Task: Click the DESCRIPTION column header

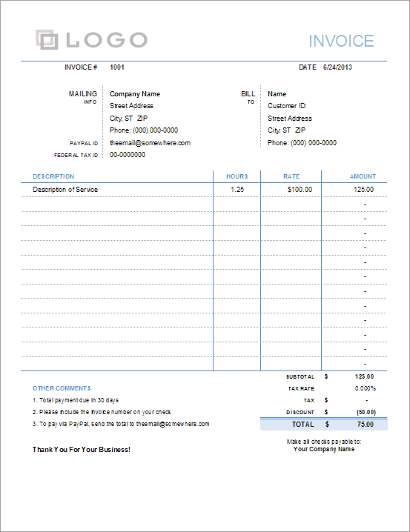Action: pyautogui.click(x=53, y=176)
